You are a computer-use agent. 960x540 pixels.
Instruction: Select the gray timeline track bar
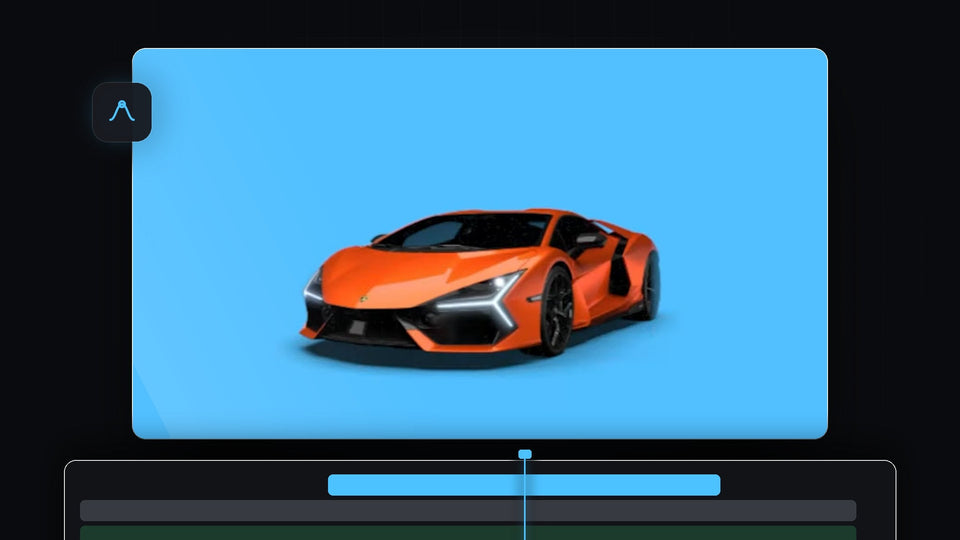pos(468,511)
